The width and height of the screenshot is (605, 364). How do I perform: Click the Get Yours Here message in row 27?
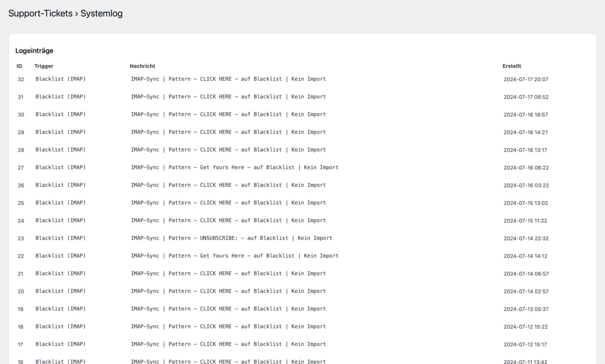pyautogui.click(x=234, y=167)
